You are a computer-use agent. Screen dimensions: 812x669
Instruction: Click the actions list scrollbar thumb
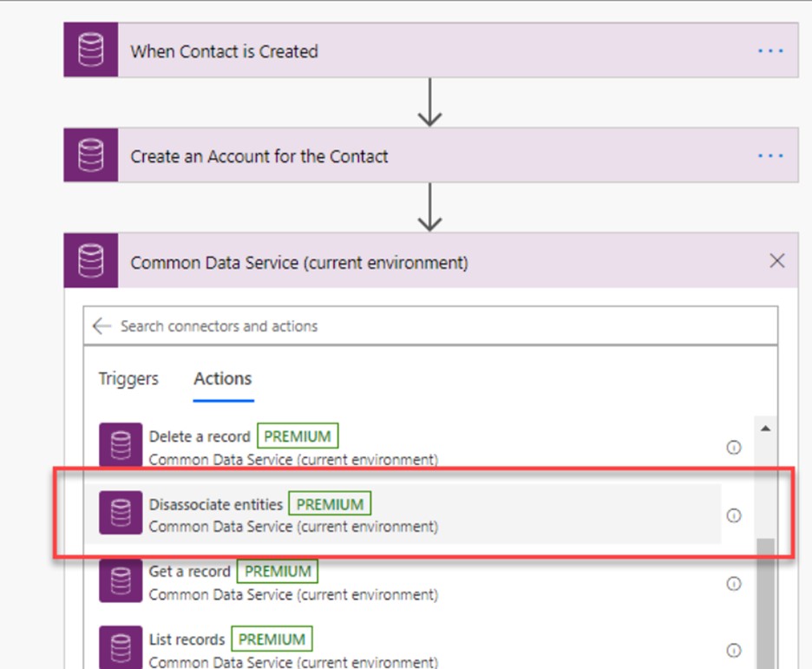(765, 604)
